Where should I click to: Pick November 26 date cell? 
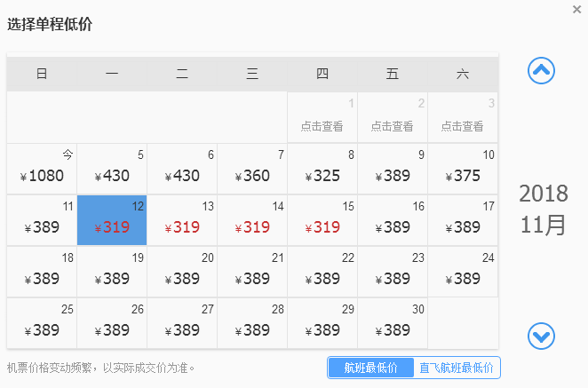(x=112, y=323)
